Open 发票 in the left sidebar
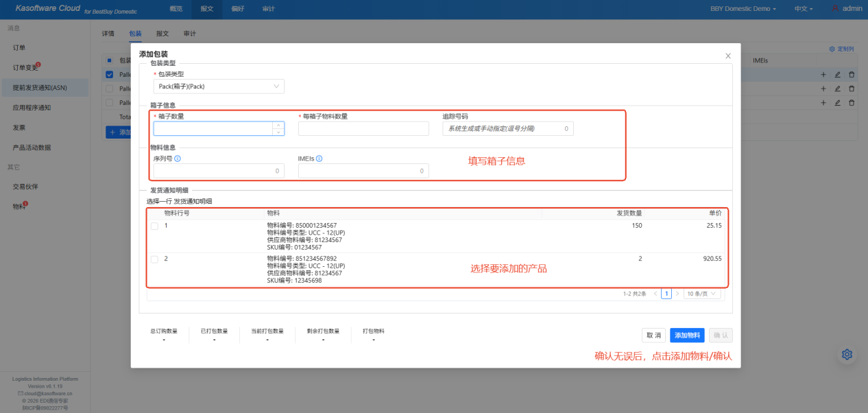This screenshot has height=413, width=868. 19,128
